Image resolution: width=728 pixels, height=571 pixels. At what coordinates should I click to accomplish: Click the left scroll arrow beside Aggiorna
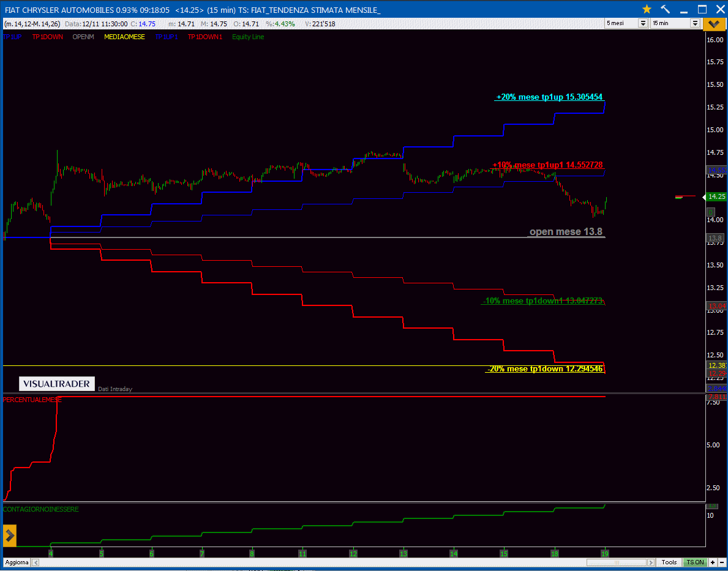click(x=36, y=562)
